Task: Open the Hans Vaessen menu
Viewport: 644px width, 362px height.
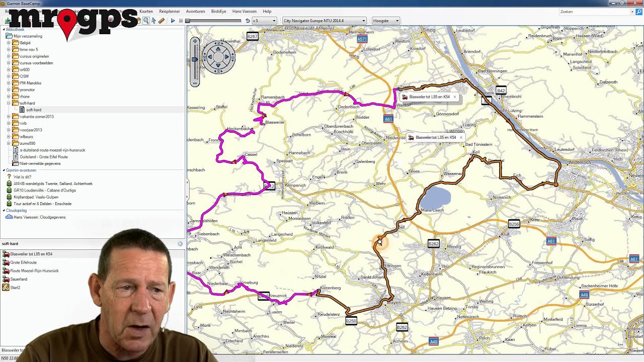Action: [x=245, y=11]
